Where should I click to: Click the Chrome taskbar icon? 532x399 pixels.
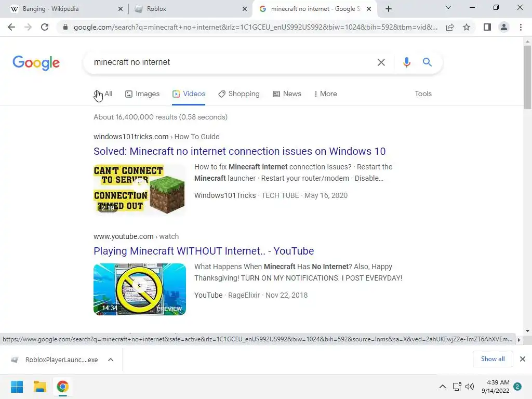pyautogui.click(x=62, y=387)
